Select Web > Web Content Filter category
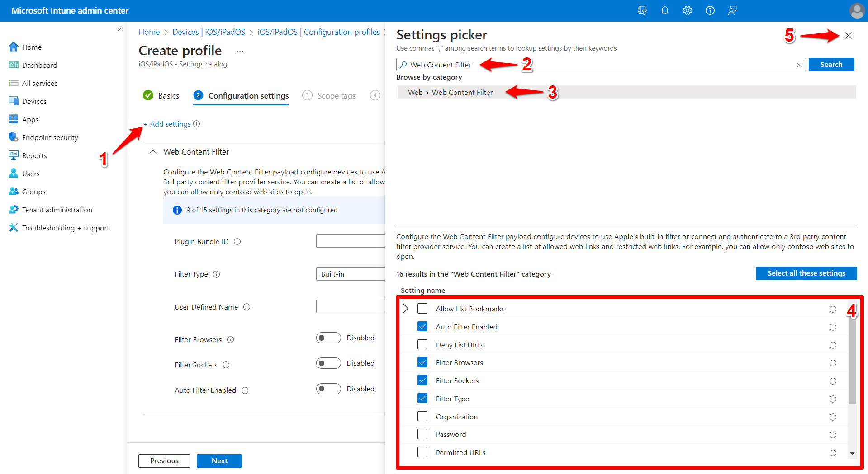This screenshot has height=474, width=868. click(x=626, y=92)
